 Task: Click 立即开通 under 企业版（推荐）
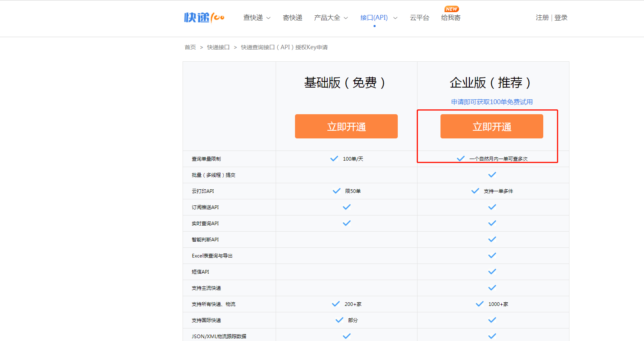coord(492,126)
